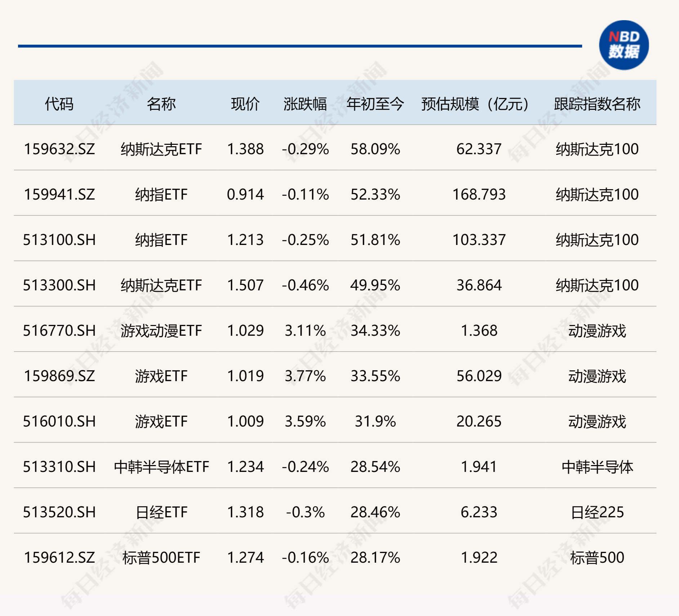
Task: Click estimated size 168.793
Action: pyautogui.click(x=479, y=195)
